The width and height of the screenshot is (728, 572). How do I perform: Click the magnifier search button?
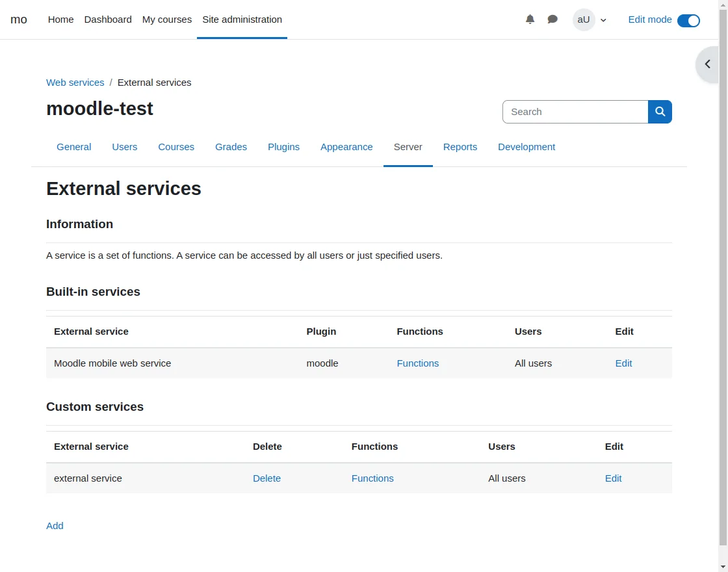point(660,112)
